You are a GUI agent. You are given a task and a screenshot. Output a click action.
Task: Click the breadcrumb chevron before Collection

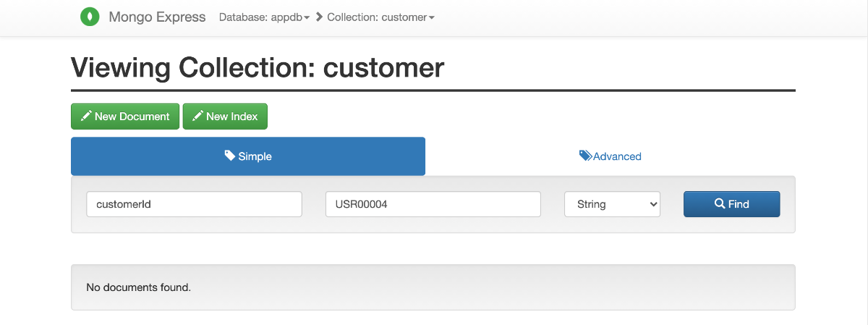(320, 17)
